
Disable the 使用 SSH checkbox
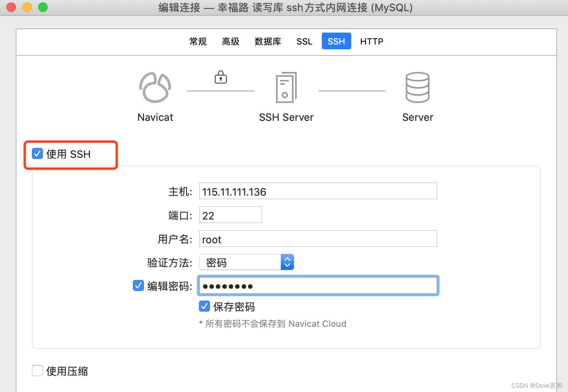pos(37,153)
